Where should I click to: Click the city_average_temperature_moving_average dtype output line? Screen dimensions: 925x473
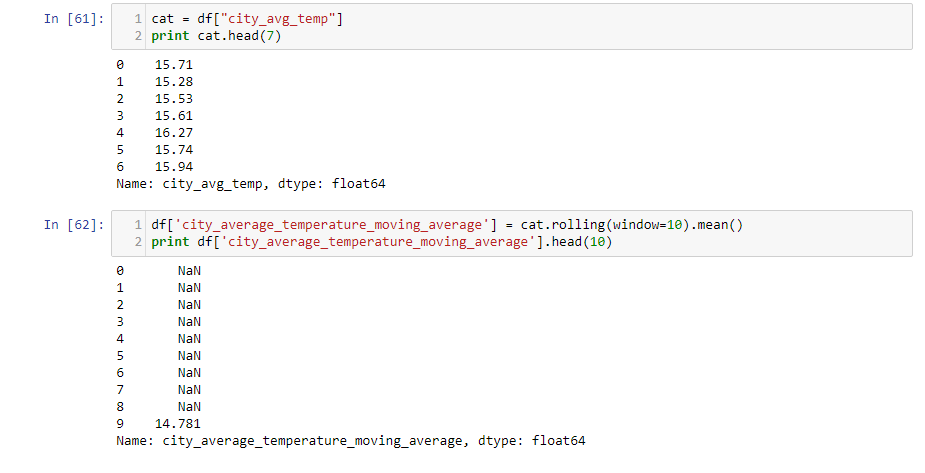point(350,441)
